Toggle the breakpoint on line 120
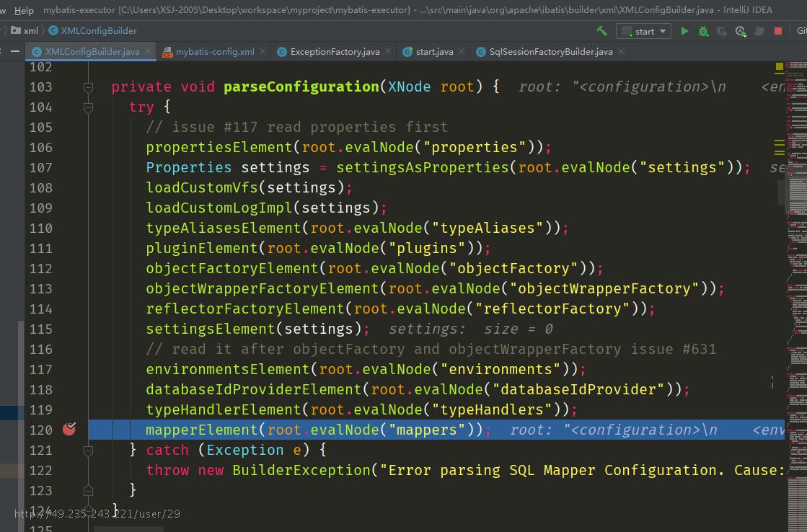807x532 pixels. coord(69,429)
